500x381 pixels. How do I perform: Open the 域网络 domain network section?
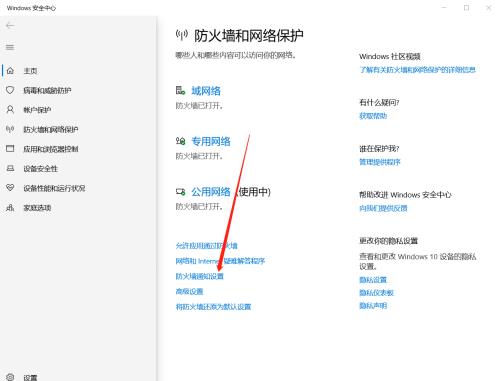206,91
